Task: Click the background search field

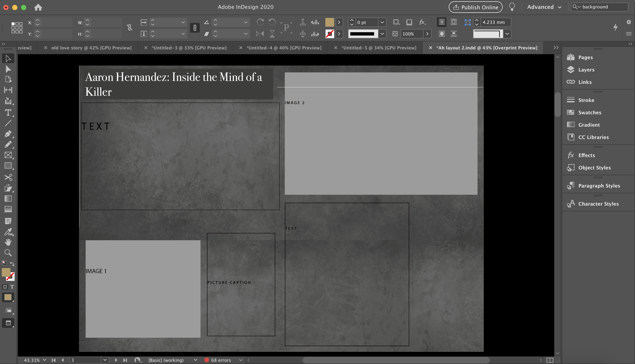Action: (x=599, y=7)
